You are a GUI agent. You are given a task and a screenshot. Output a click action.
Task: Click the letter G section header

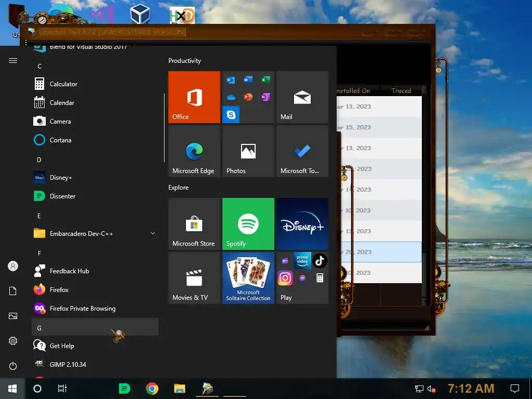[x=95, y=327]
